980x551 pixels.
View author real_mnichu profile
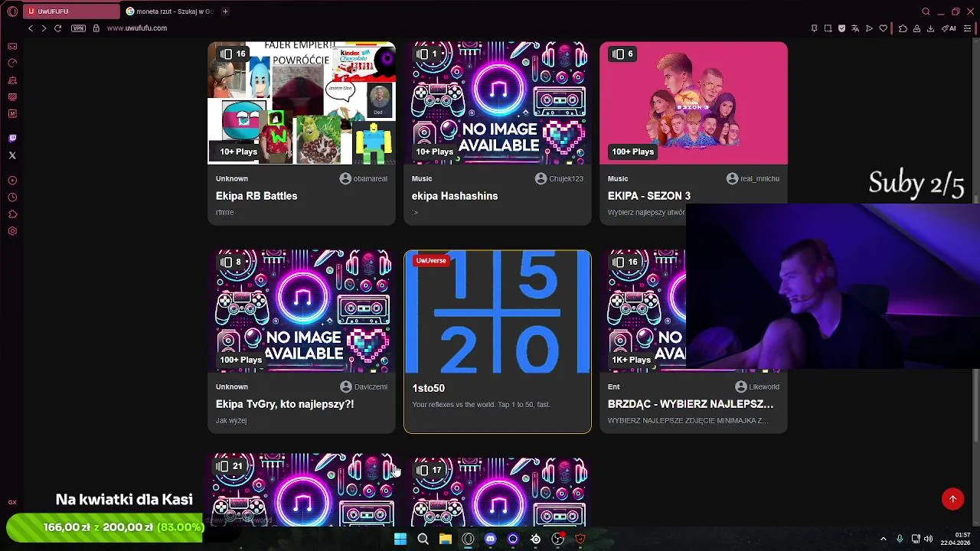coord(753,178)
